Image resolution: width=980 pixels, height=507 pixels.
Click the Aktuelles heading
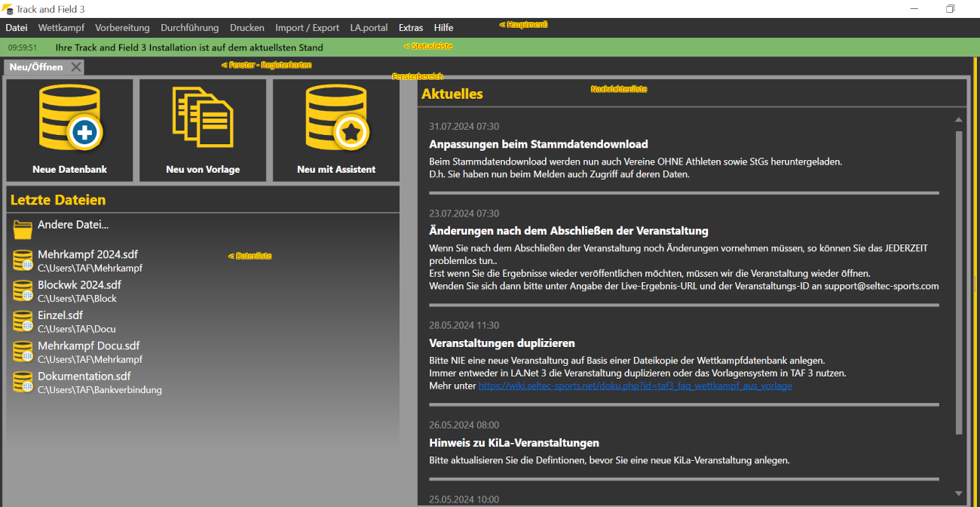tap(452, 94)
